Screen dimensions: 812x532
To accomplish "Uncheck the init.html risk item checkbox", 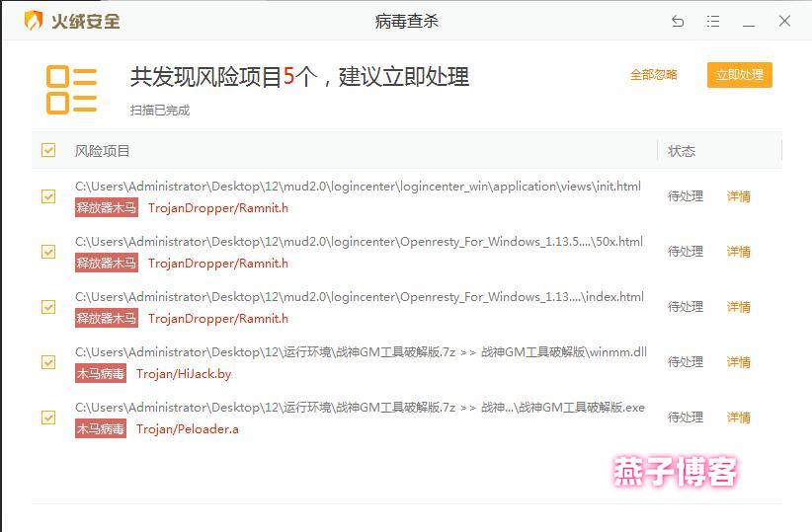I will click(48, 196).
